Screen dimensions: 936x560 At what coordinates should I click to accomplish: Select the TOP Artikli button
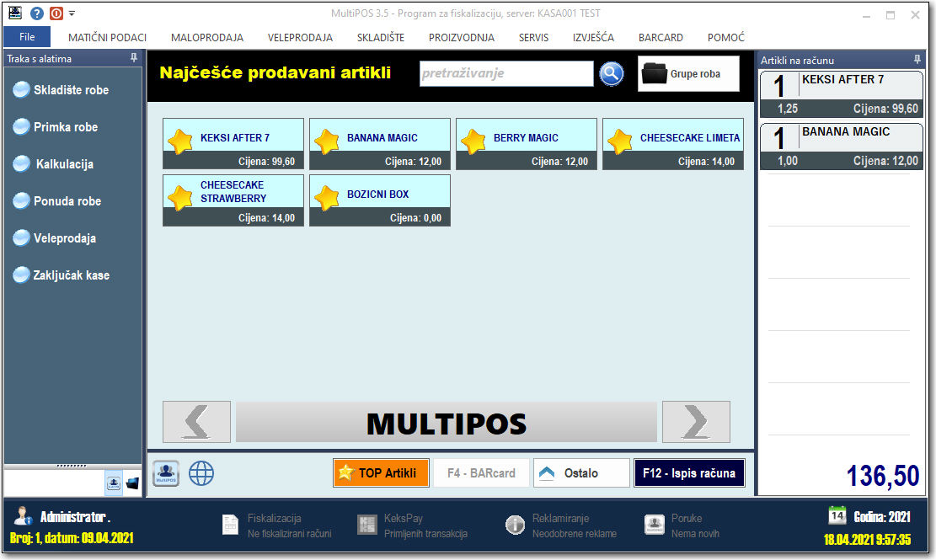pos(381,473)
